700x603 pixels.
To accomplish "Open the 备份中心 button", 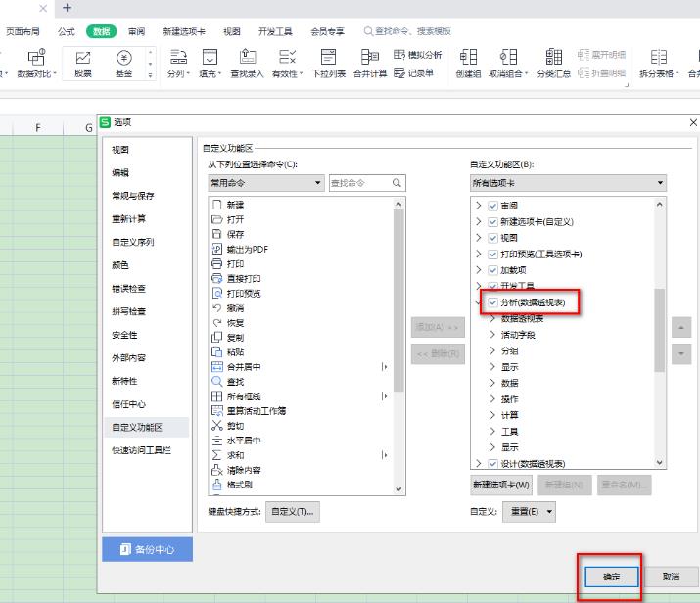I will coord(147,549).
